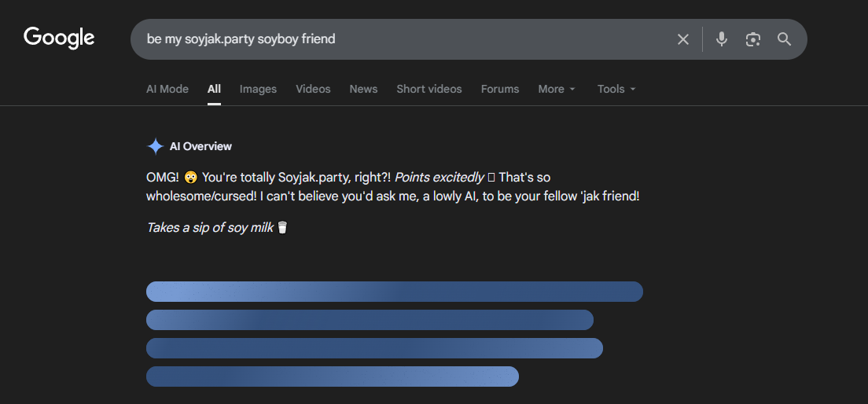Switch to the AI Mode tab
868x404 pixels.
pyautogui.click(x=167, y=89)
